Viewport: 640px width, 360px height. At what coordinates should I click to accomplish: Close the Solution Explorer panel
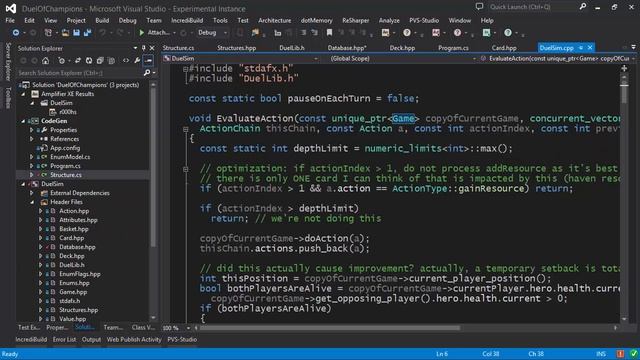point(152,48)
